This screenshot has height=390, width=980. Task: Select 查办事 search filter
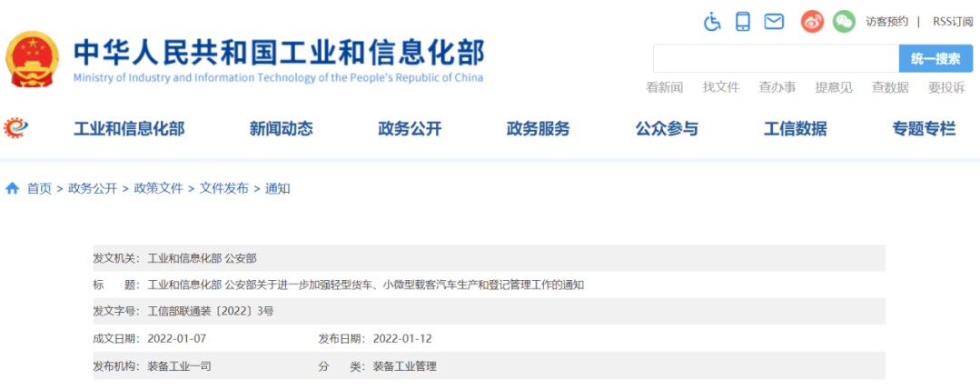pyautogui.click(x=777, y=87)
